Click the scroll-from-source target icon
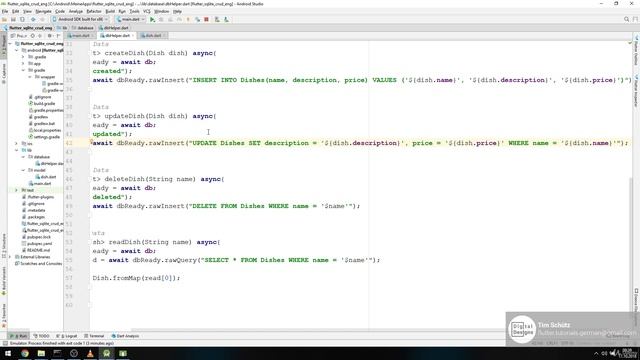Viewport: 640px width, 360px height. click(x=33, y=36)
